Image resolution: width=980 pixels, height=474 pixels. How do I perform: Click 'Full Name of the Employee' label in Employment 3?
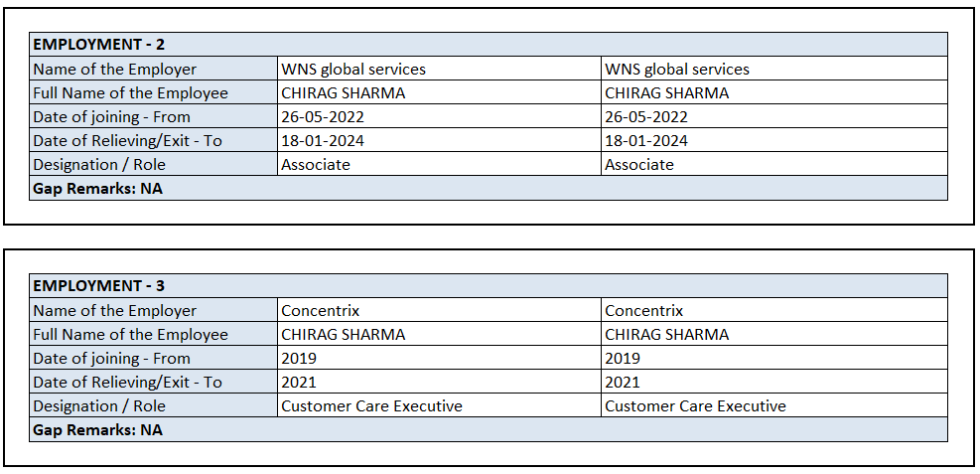point(131,335)
